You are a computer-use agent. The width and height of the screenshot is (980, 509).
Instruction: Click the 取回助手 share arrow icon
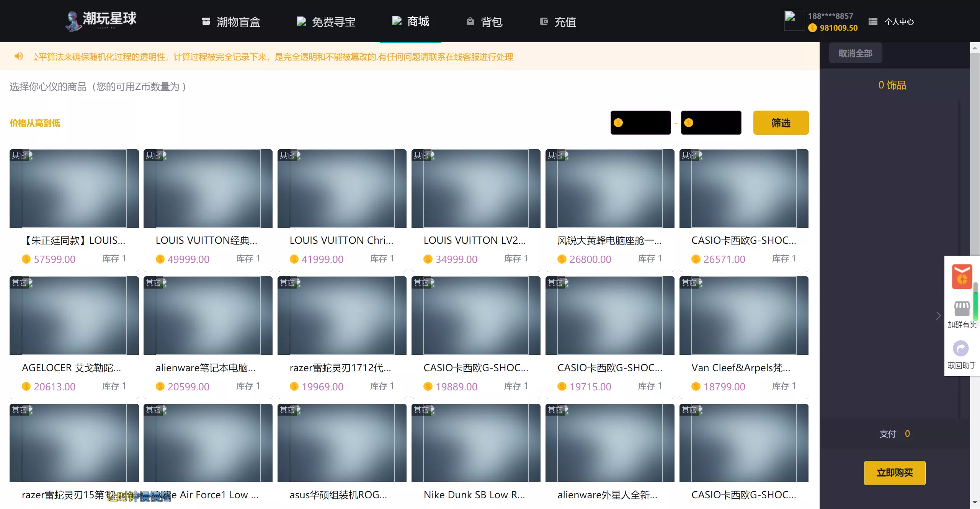pyautogui.click(x=960, y=348)
